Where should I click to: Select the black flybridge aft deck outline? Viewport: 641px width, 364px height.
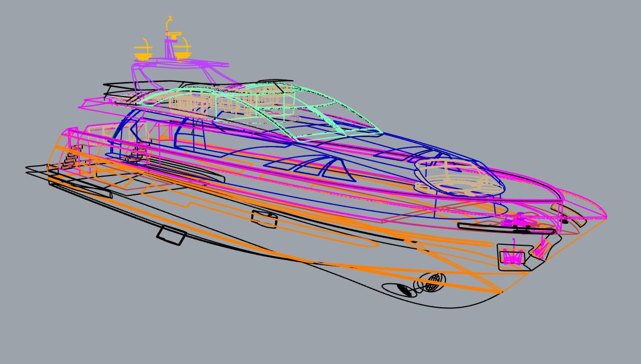click(114, 87)
